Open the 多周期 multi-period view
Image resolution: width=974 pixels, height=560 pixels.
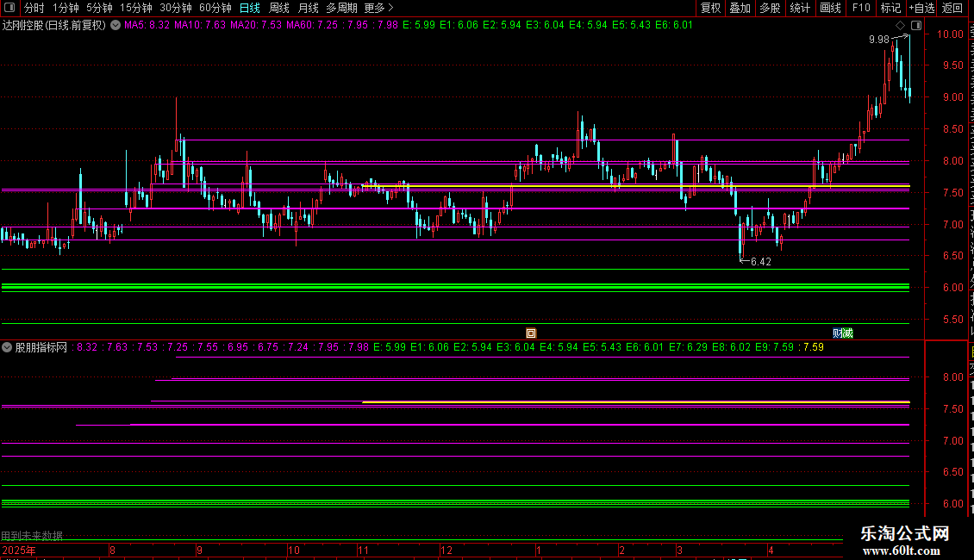coord(341,8)
